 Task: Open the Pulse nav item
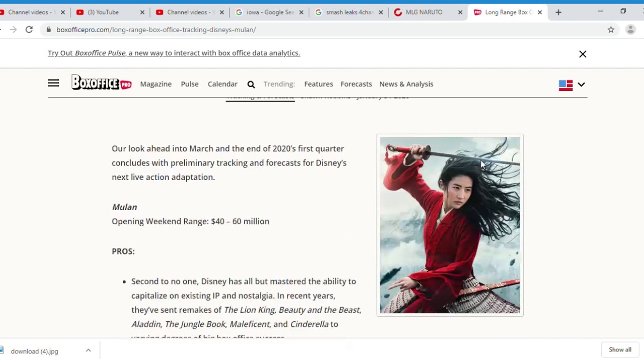coord(190,84)
